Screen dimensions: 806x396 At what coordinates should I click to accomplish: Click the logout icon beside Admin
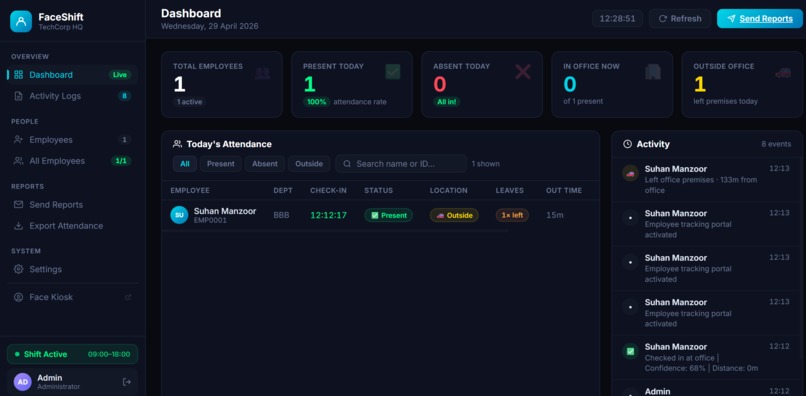(127, 382)
